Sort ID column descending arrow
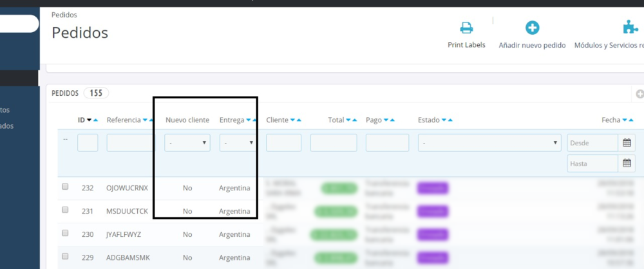Screen dimensions: 644x269 coord(89,120)
